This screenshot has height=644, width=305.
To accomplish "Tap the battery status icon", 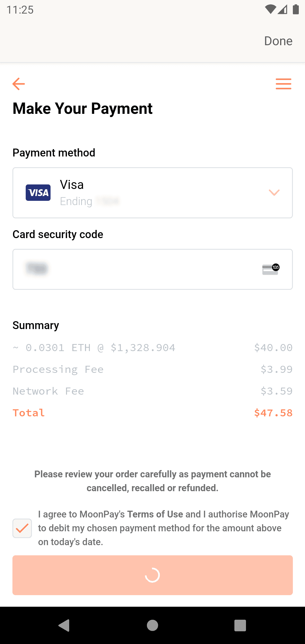I will [296, 9].
